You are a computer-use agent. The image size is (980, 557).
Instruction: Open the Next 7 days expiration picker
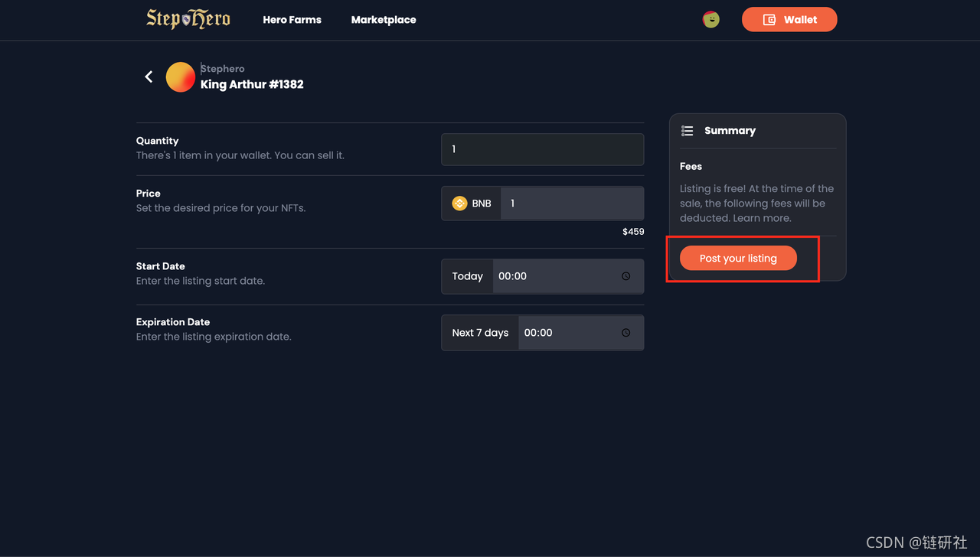tap(480, 333)
